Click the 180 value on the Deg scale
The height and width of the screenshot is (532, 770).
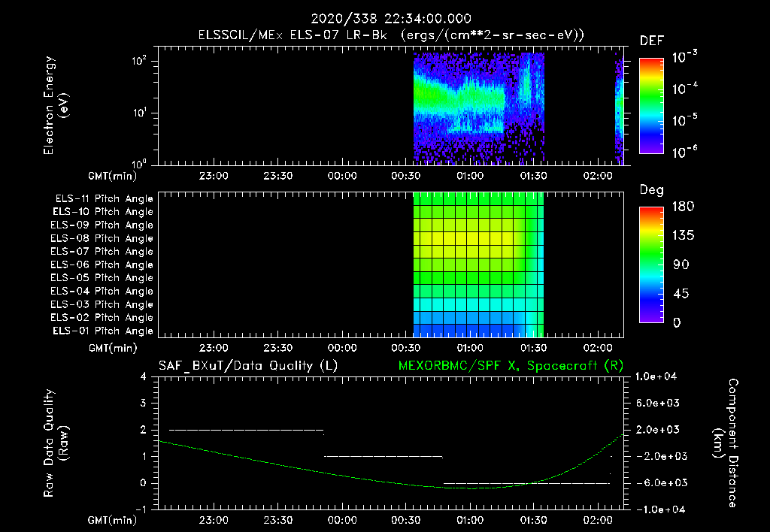[683, 207]
